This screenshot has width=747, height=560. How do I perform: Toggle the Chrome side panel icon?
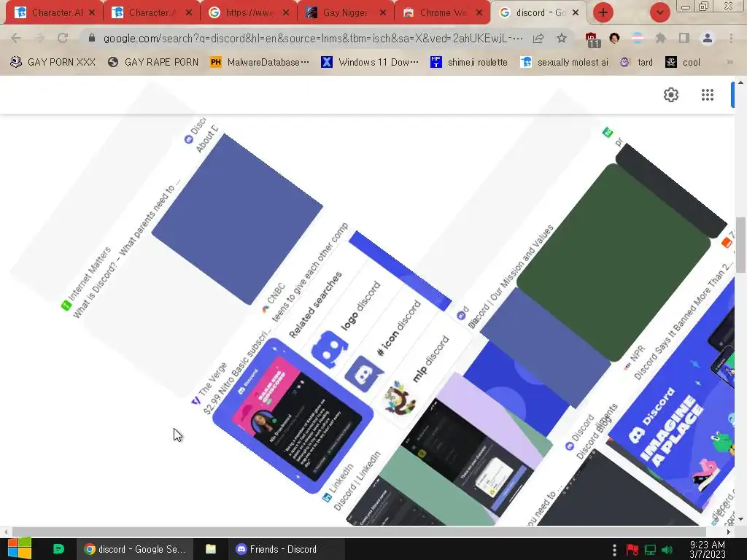pyautogui.click(x=684, y=38)
